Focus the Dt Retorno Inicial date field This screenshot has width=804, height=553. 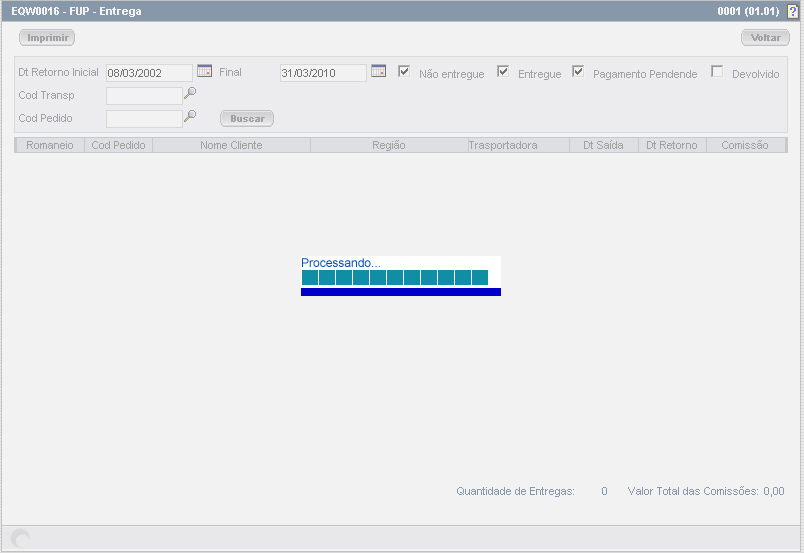coord(149,73)
